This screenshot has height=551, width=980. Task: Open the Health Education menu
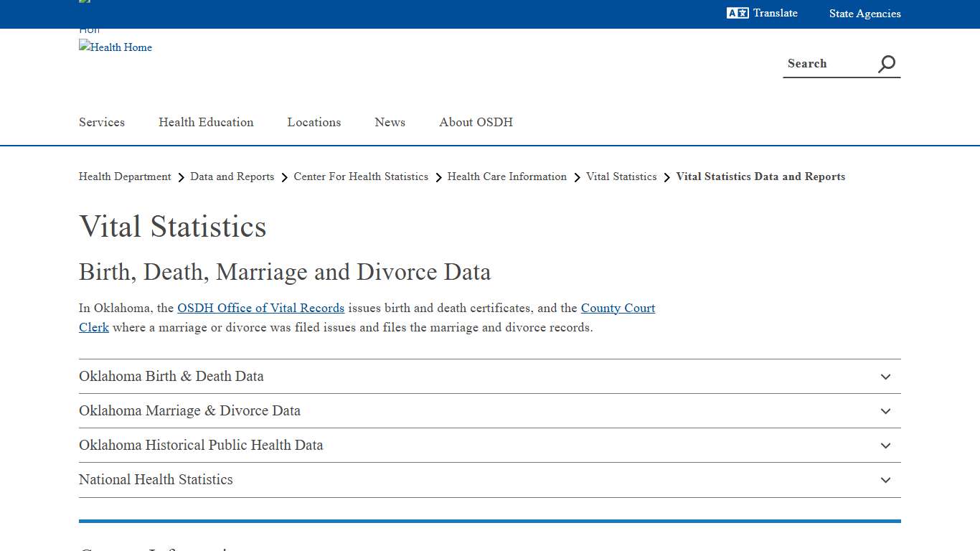pyautogui.click(x=206, y=122)
